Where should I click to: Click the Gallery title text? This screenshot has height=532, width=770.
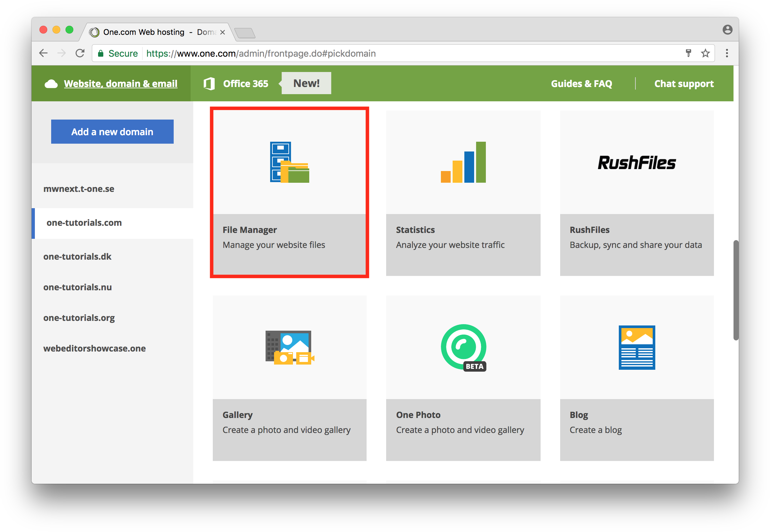[237, 415]
